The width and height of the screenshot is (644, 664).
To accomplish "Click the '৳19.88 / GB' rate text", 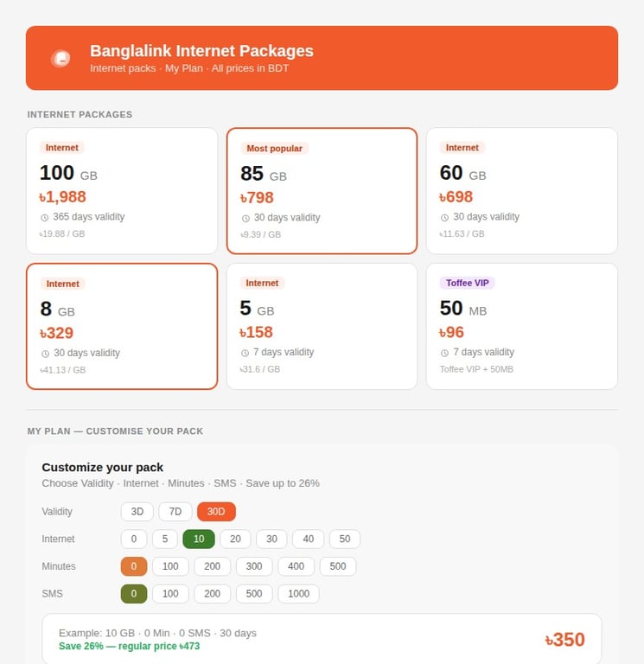I will click(x=62, y=233).
